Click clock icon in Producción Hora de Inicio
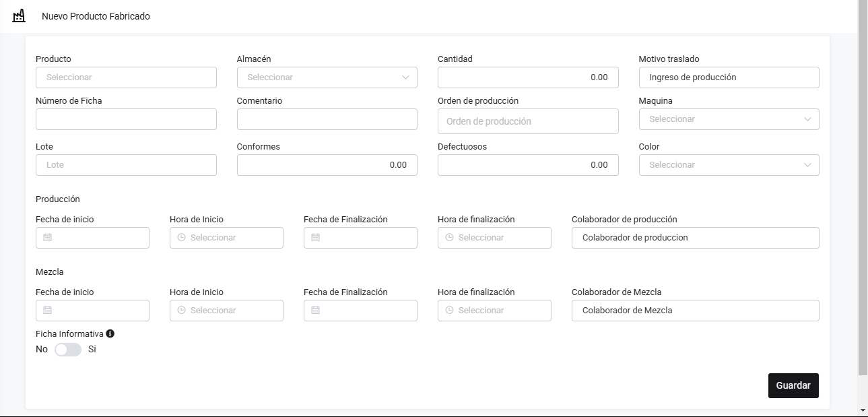 tap(181, 238)
